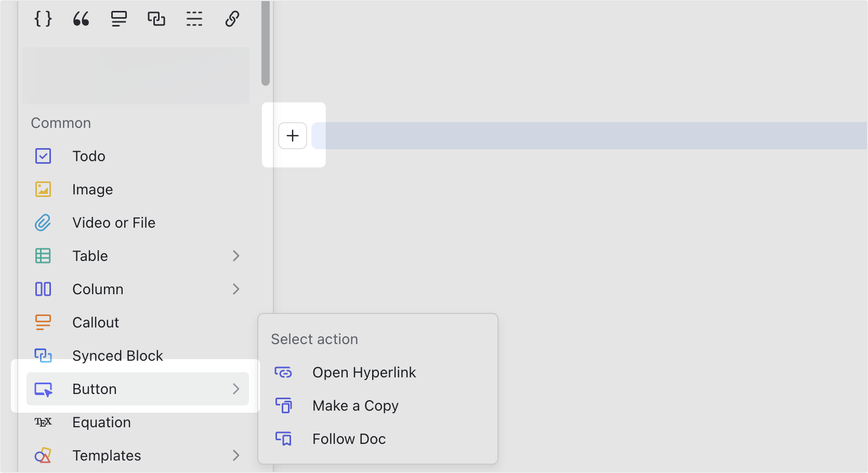Click the Synced Block label text

(x=117, y=356)
